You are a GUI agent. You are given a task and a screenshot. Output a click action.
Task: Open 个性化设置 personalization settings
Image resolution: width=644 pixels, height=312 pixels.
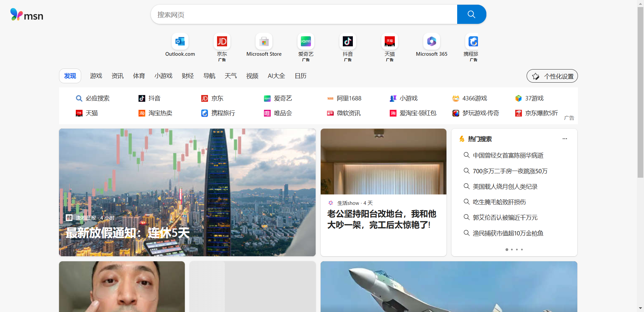[x=552, y=76]
